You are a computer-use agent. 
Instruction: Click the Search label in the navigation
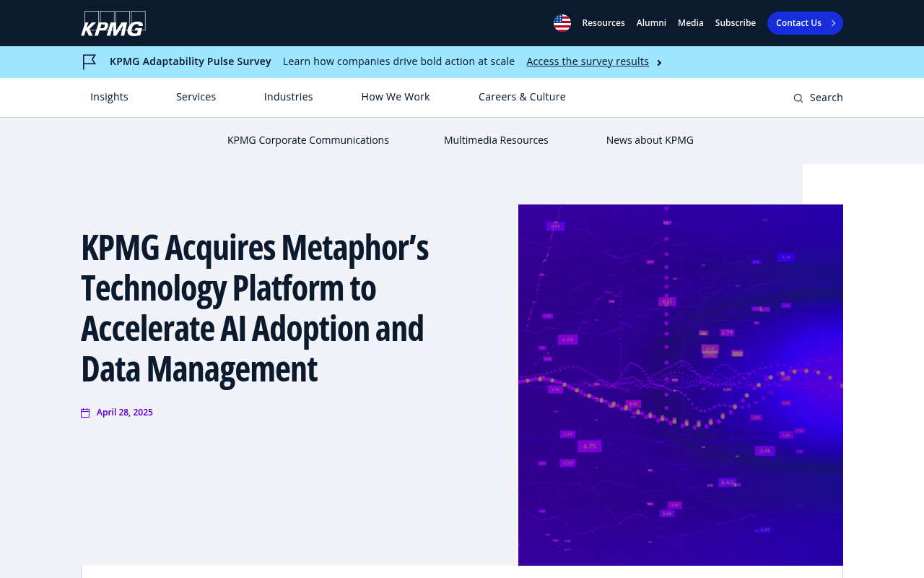(827, 98)
